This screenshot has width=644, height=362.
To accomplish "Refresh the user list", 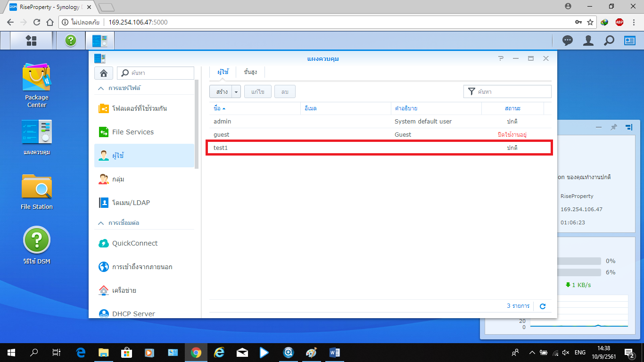I will [542, 306].
